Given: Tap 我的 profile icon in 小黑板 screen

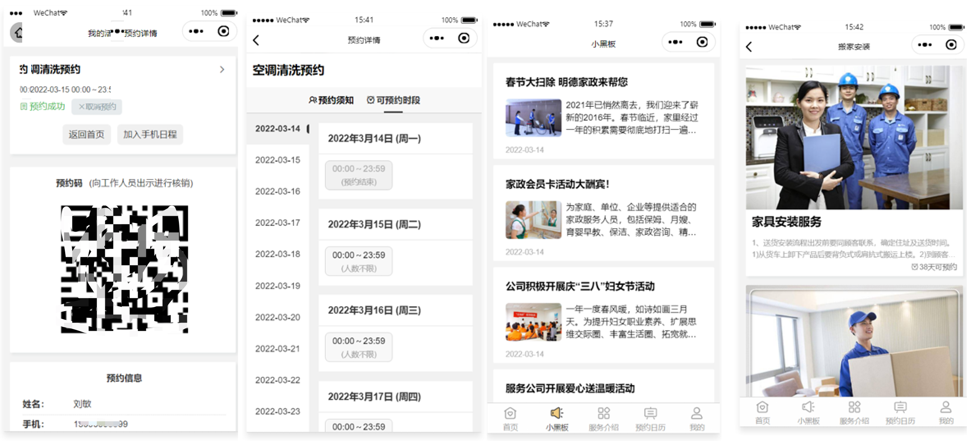Looking at the screenshot, I should point(697,413).
